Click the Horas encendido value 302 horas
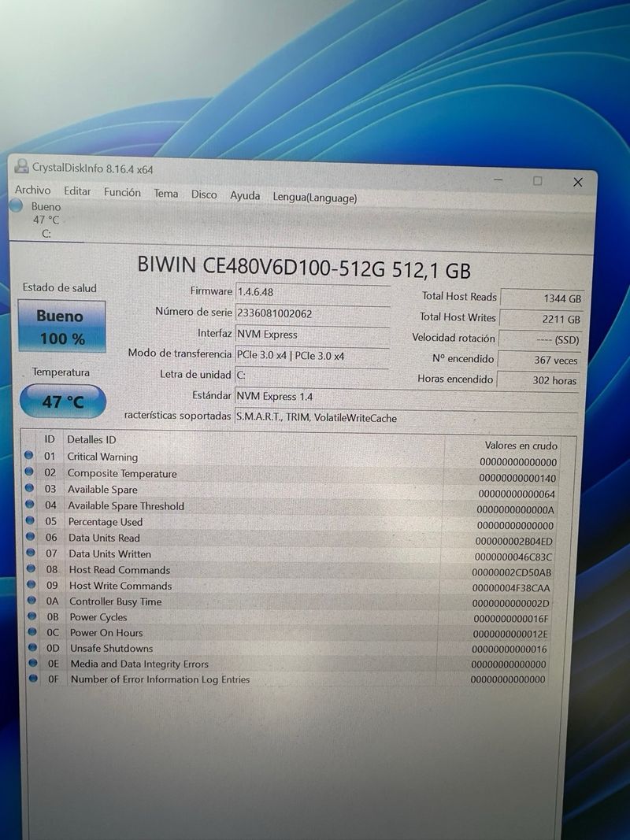Image resolution: width=630 pixels, height=840 pixels. [x=539, y=380]
